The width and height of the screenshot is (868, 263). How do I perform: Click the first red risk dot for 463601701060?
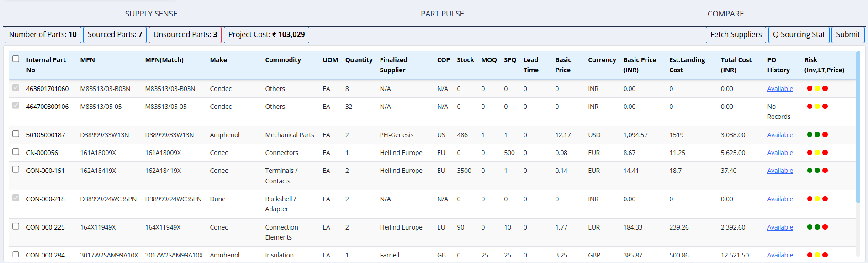coord(810,88)
